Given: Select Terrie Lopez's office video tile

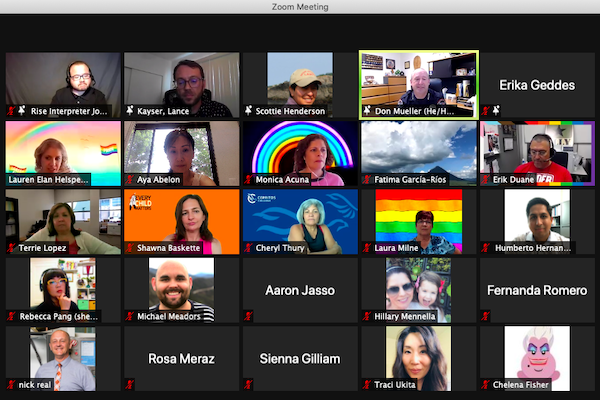Looking at the screenshot, I should [x=63, y=222].
